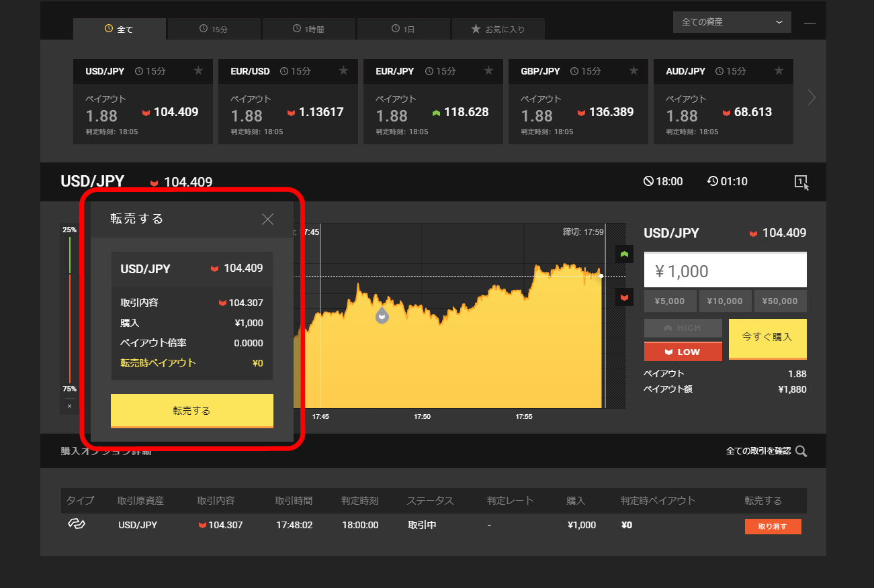
Task: Open the EUR/USD asset card
Action: point(288,101)
